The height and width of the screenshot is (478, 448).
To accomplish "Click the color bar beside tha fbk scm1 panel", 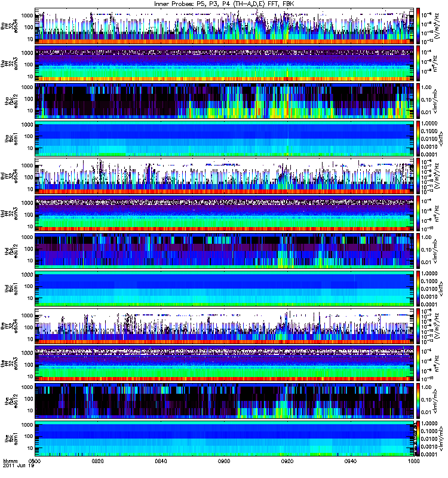I will (x=418, y=139).
